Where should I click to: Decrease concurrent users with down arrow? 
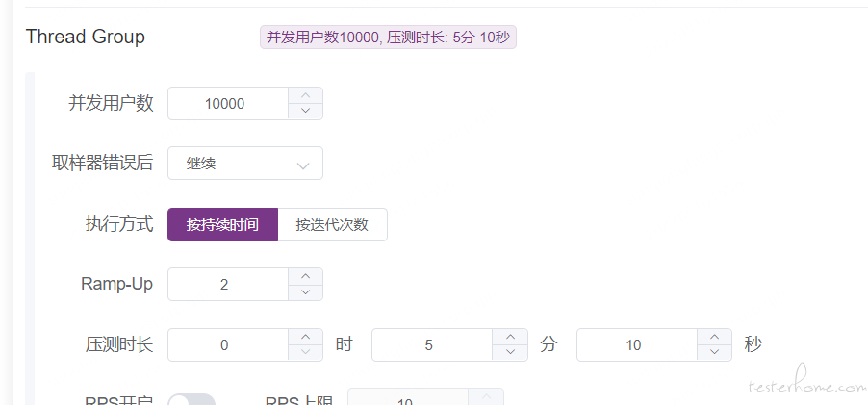click(x=305, y=111)
